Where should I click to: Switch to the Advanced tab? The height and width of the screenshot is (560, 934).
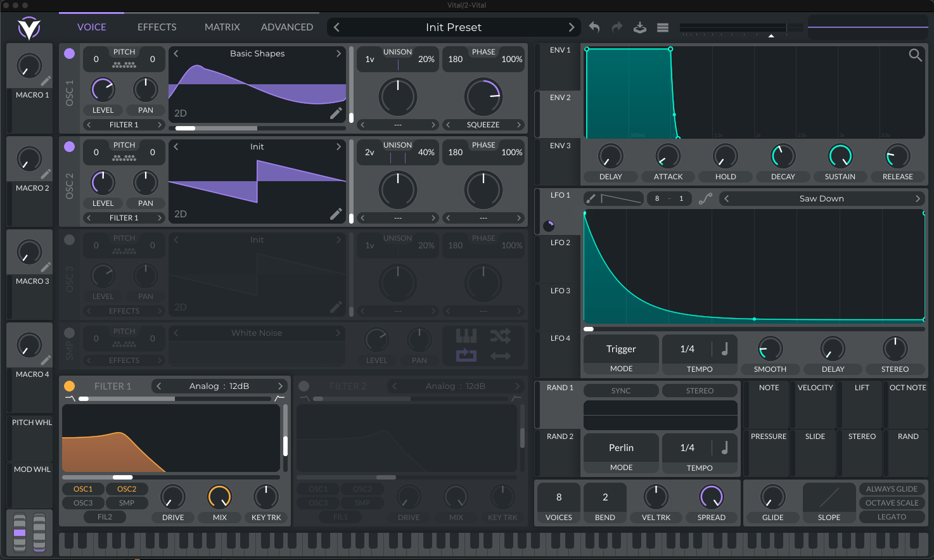pyautogui.click(x=287, y=27)
